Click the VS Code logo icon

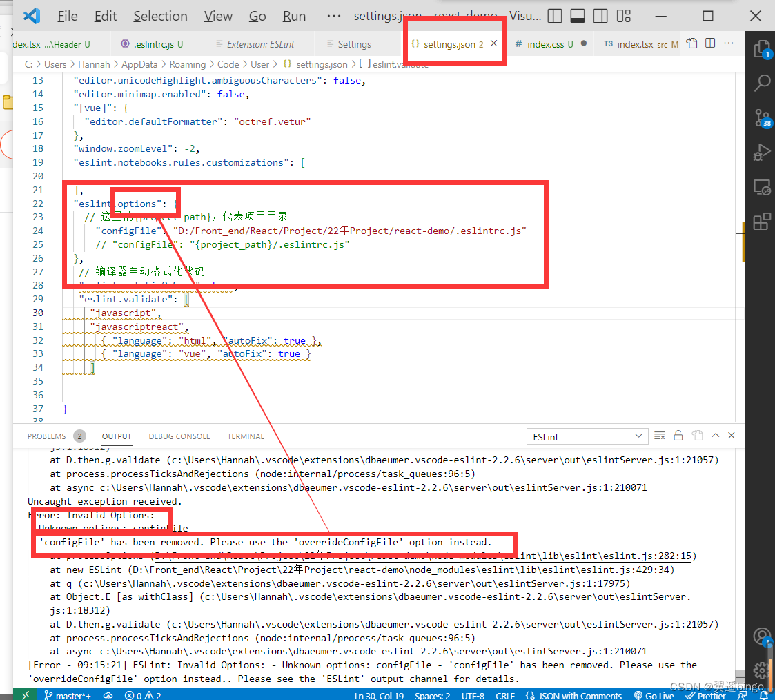tap(32, 17)
